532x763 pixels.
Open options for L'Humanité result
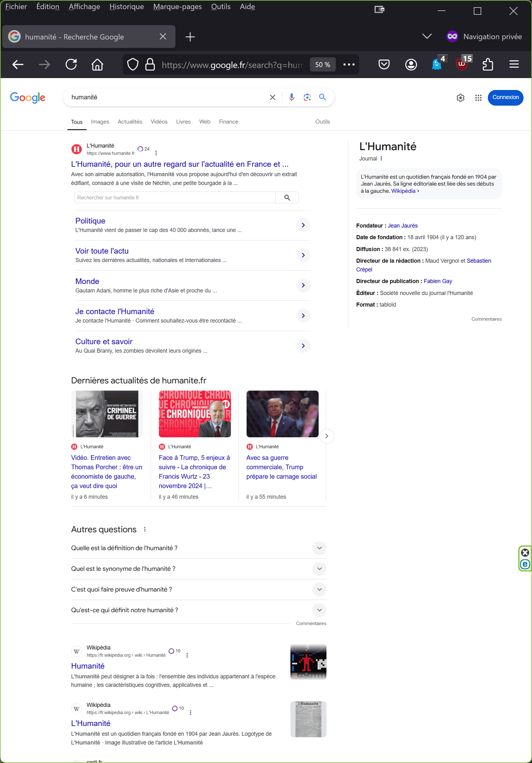(x=156, y=153)
